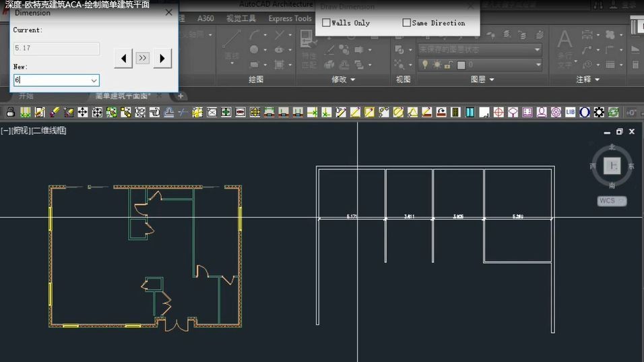Select the 直线 line tool in ribbon
This screenshot has height=362, width=644.
click(232, 46)
